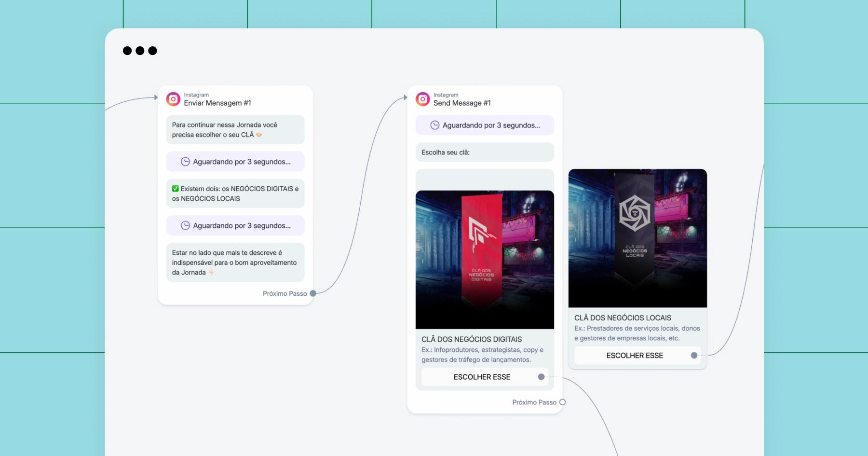Click the clock icon in the first Enviar Mensagem delay
This screenshot has width=868, height=456.
pos(185,162)
